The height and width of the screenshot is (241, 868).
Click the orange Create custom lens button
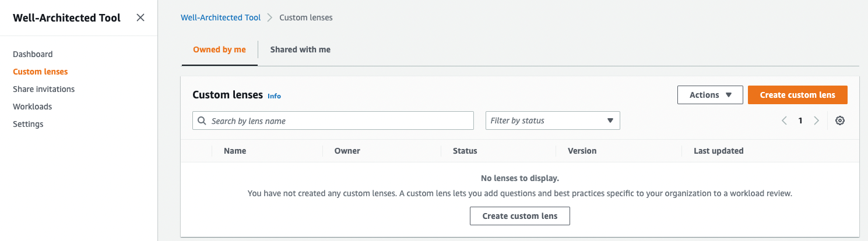[797, 95]
